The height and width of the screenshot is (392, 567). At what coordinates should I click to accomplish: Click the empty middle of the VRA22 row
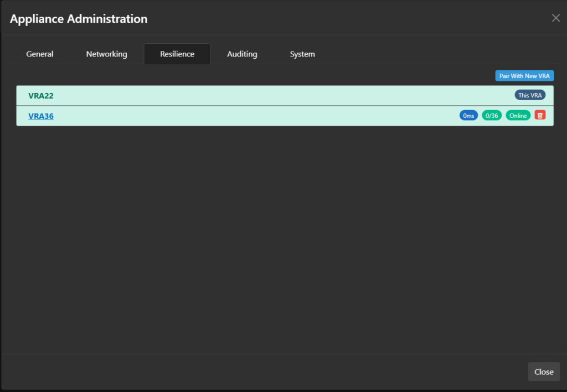pyautogui.click(x=277, y=96)
